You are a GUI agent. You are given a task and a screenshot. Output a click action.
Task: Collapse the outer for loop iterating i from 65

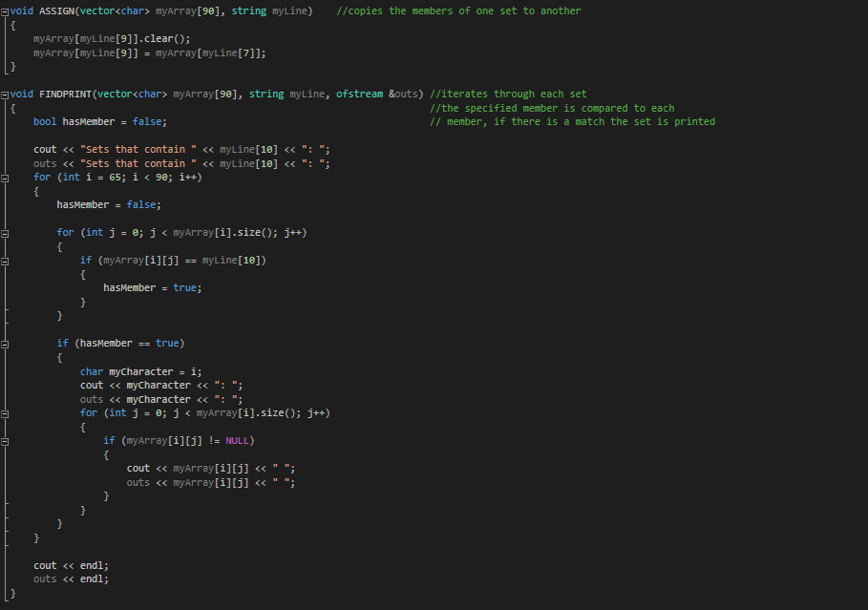tap(4, 177)
